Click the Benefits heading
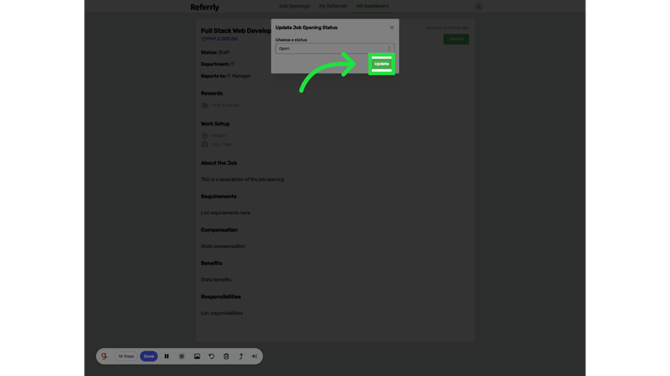 pyautogui.click(x=211, y=263)
